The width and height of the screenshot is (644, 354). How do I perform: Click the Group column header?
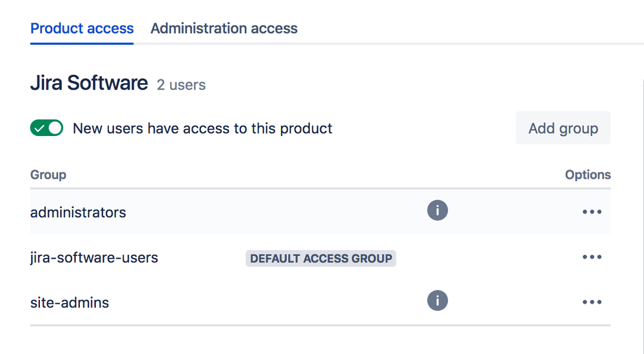48,175
